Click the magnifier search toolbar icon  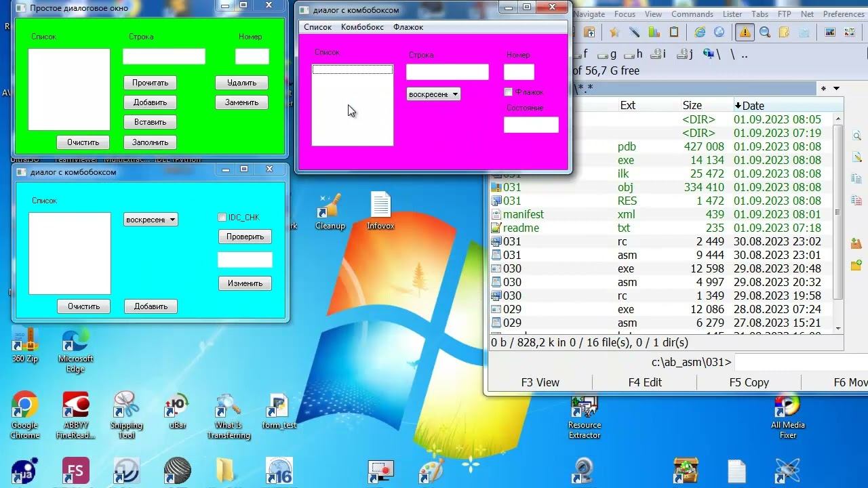point(765,33)
